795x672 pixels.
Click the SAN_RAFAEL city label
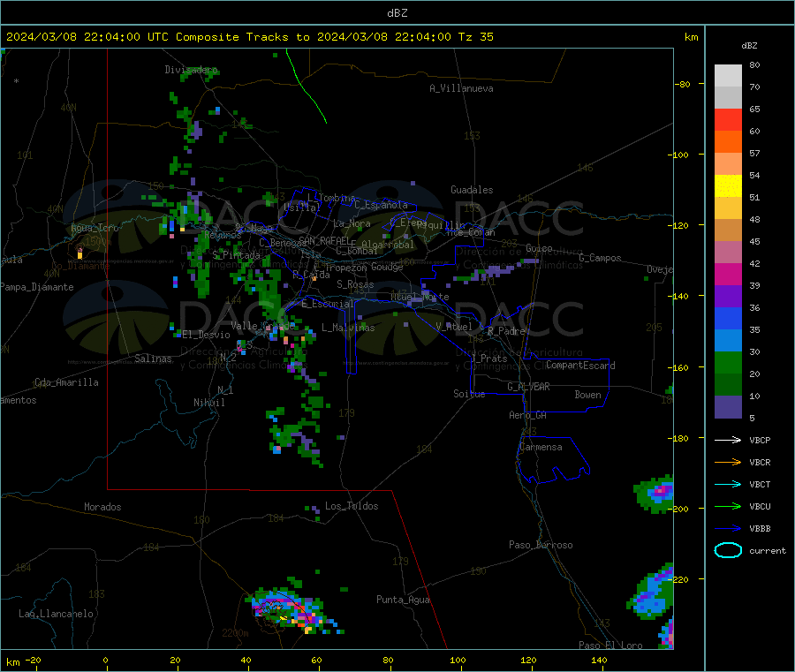324,240
